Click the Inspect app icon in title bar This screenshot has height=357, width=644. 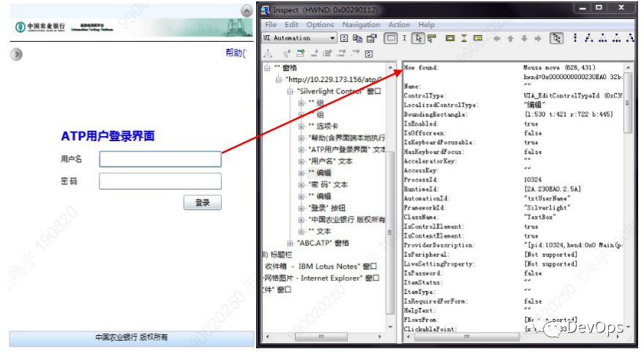pyautogui.click(x=266, y=10)
